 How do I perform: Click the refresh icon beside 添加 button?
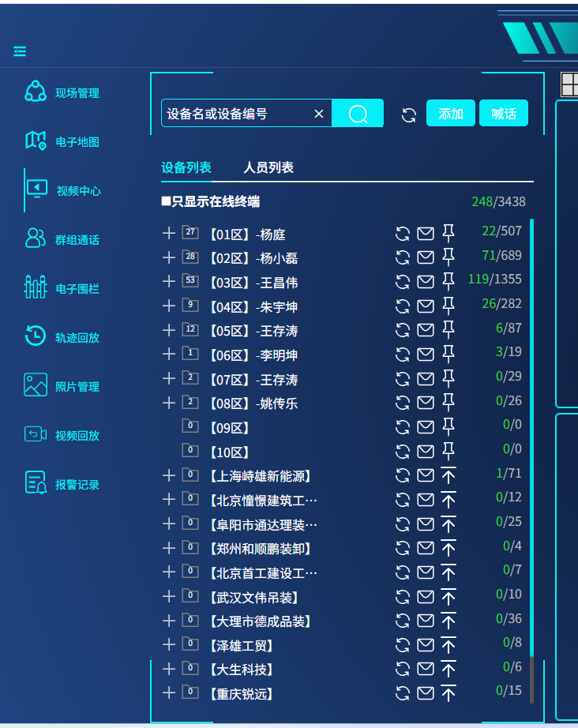click(x=409, y=114)
